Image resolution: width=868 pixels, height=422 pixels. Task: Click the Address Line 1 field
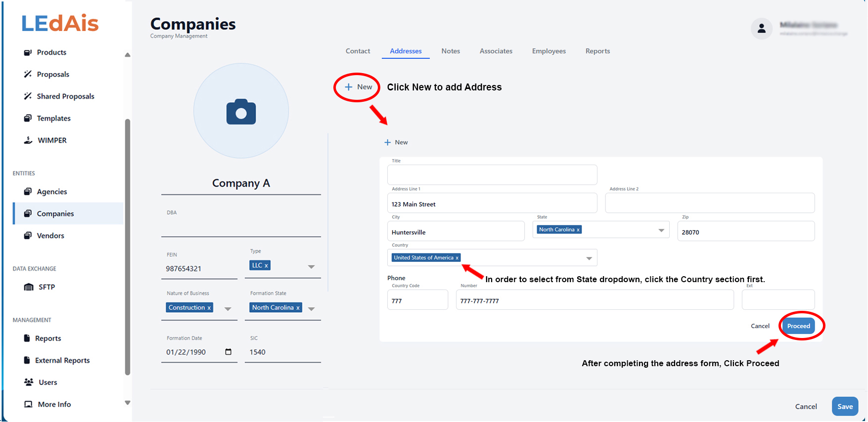(x=492, y=203)
